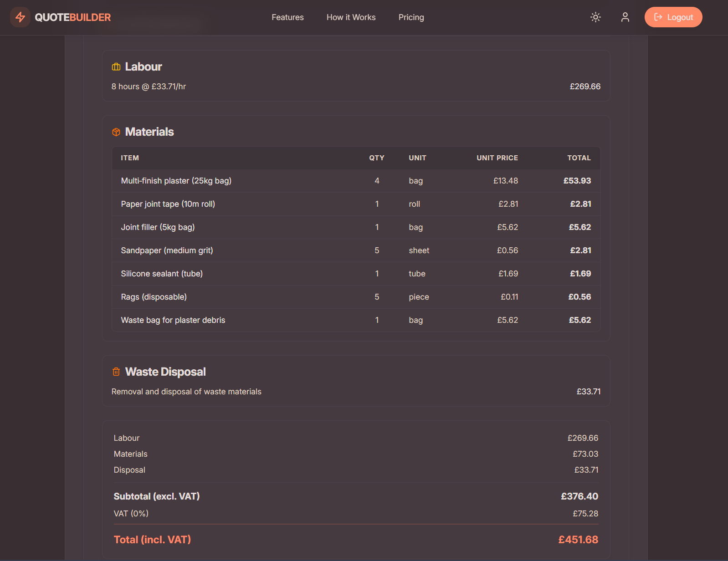Select the Paper joint tape (10m roll) row

[356, 204]
